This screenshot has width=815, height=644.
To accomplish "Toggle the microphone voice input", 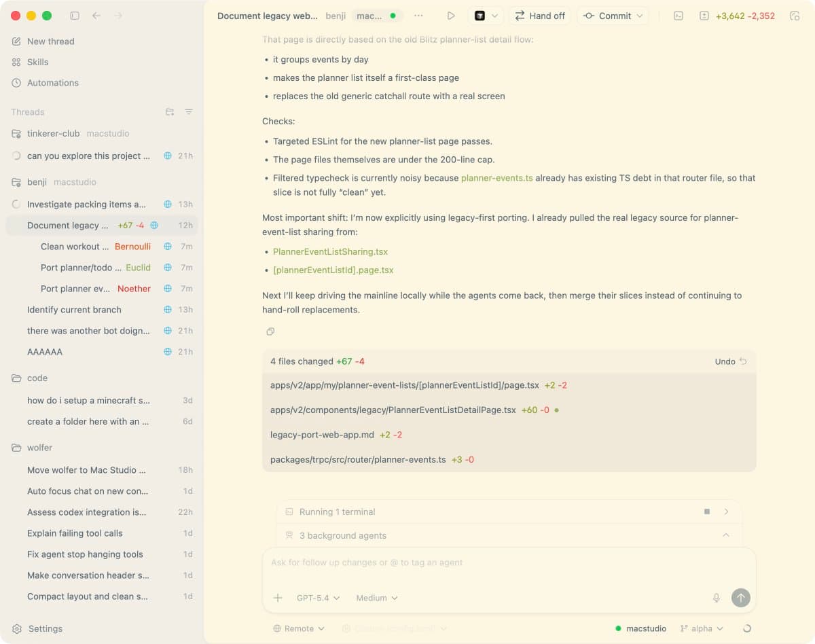I will tap(716, 598).
